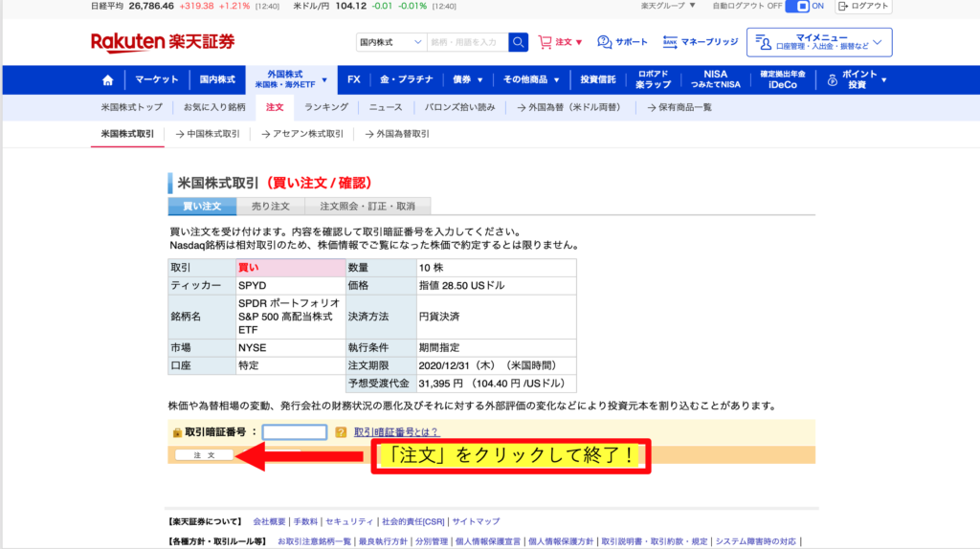The height and width of the screenshot is (549, 980).
Task: Open the cart 注文 menu
Action: [560, 42]
